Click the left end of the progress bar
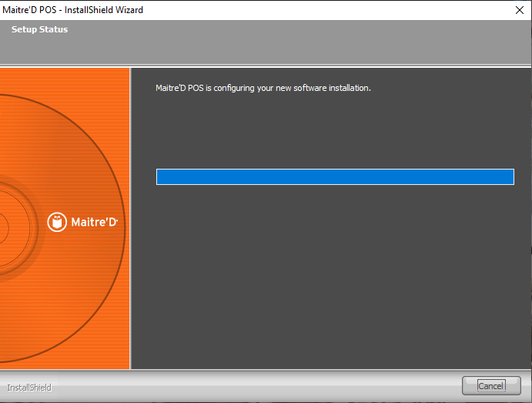Screen dimensions: 532x403 pos(162,177)
